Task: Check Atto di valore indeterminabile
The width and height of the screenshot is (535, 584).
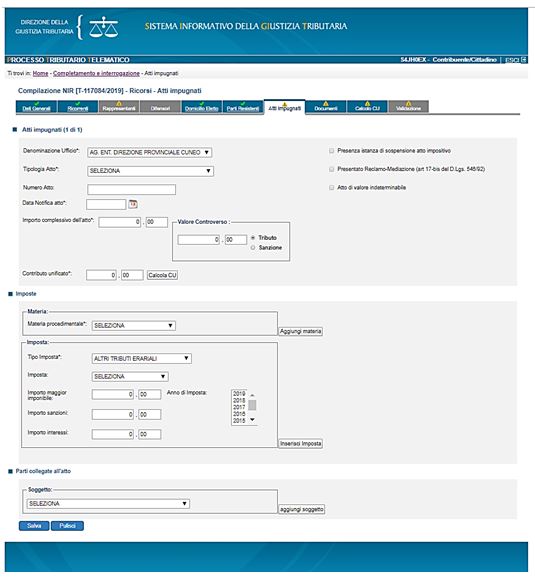Action: (x=331, y=188)
